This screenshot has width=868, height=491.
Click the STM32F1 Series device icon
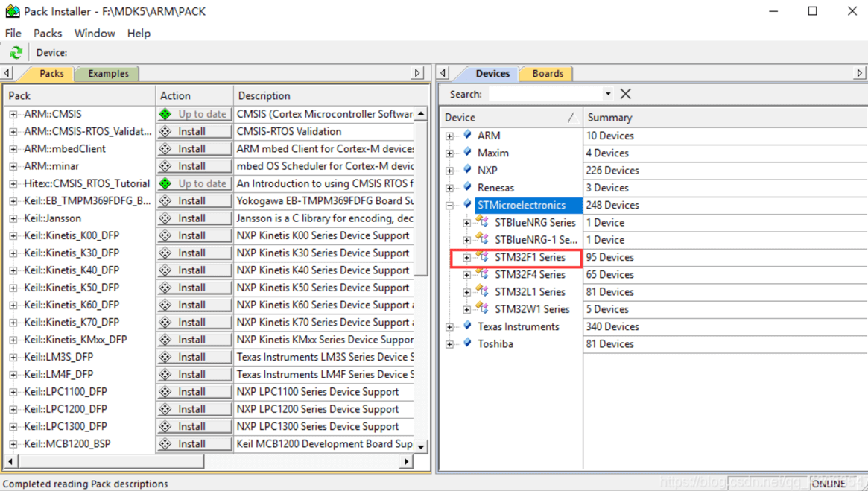point(483,257)
